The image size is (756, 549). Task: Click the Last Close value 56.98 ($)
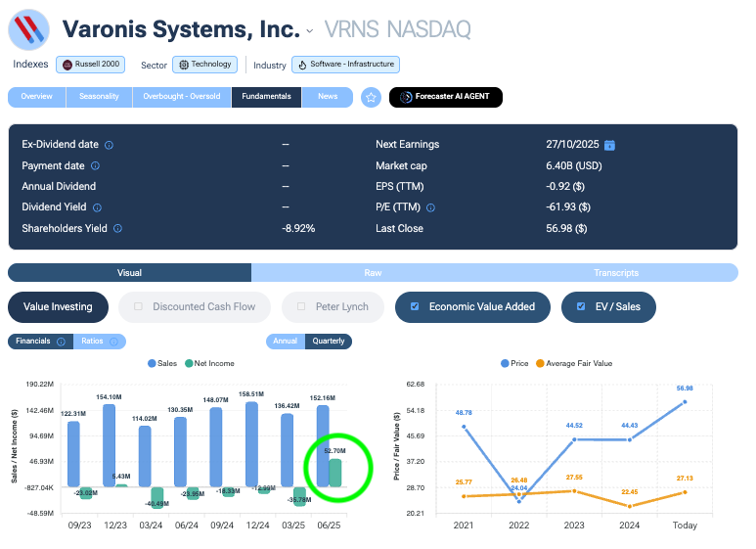pyautogui.click(x=566, y=228)
